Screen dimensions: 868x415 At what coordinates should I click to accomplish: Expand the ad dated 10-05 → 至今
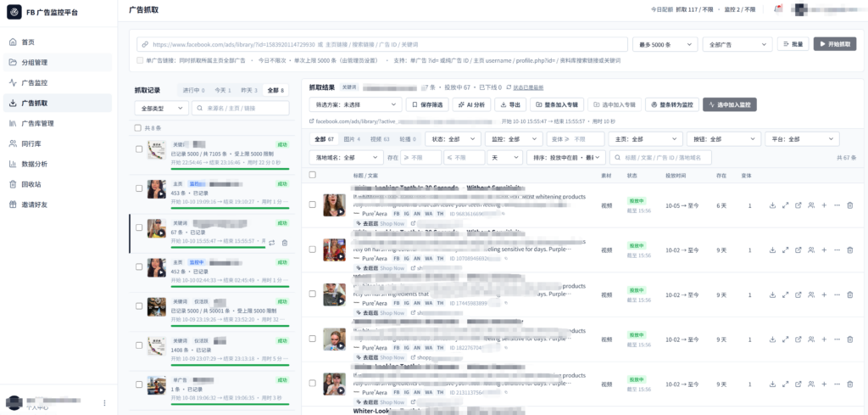click(785, 205)
